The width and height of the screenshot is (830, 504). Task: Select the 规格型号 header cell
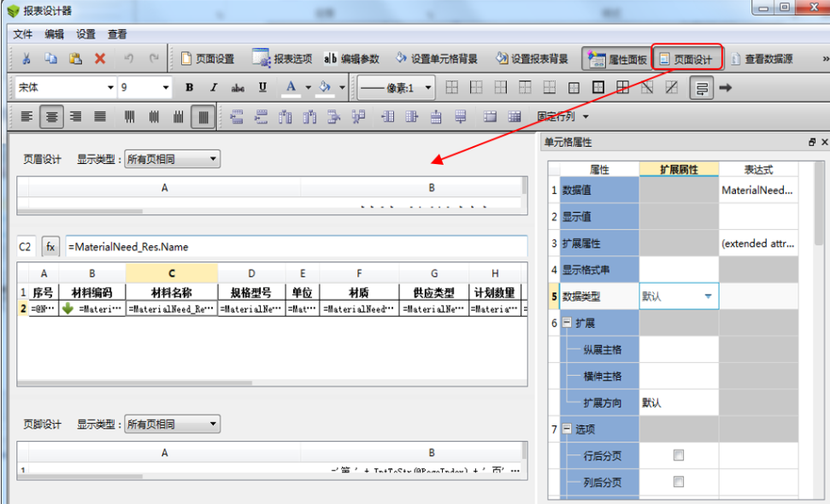pos(251,292)
